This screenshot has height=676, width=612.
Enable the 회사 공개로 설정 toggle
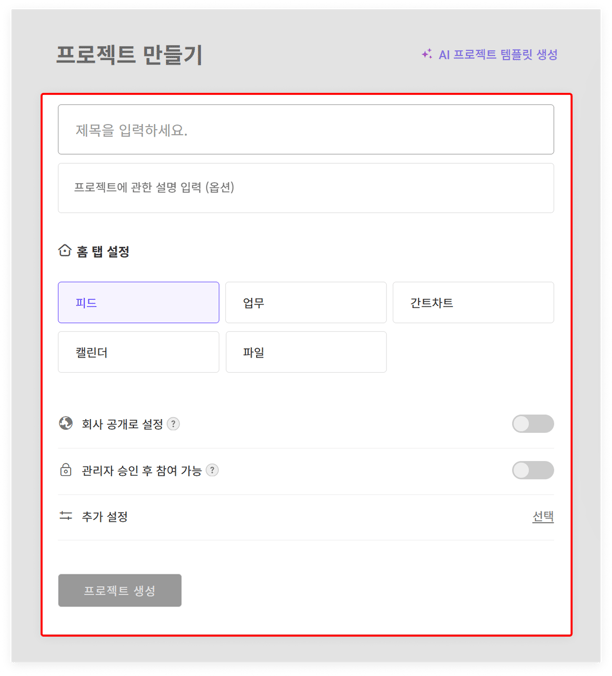pos(532,424)
